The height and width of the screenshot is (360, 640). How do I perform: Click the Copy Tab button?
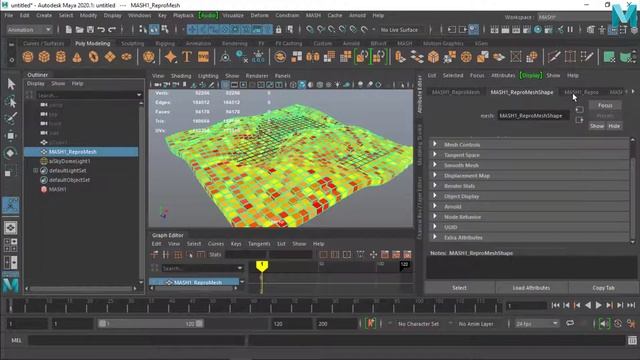pos(603,288)
